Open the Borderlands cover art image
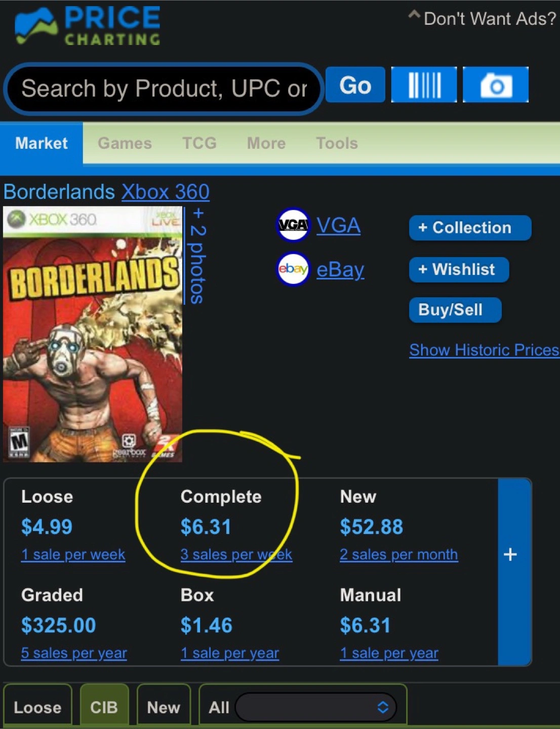This screenshot has height=729, width=560. (x=93, y=334)
